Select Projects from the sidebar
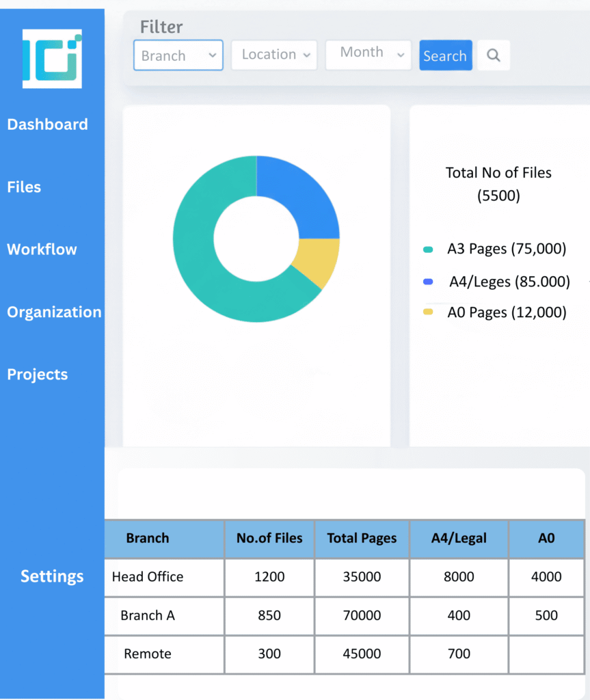This screenshot has height=700, width=590. click(38, 375)
